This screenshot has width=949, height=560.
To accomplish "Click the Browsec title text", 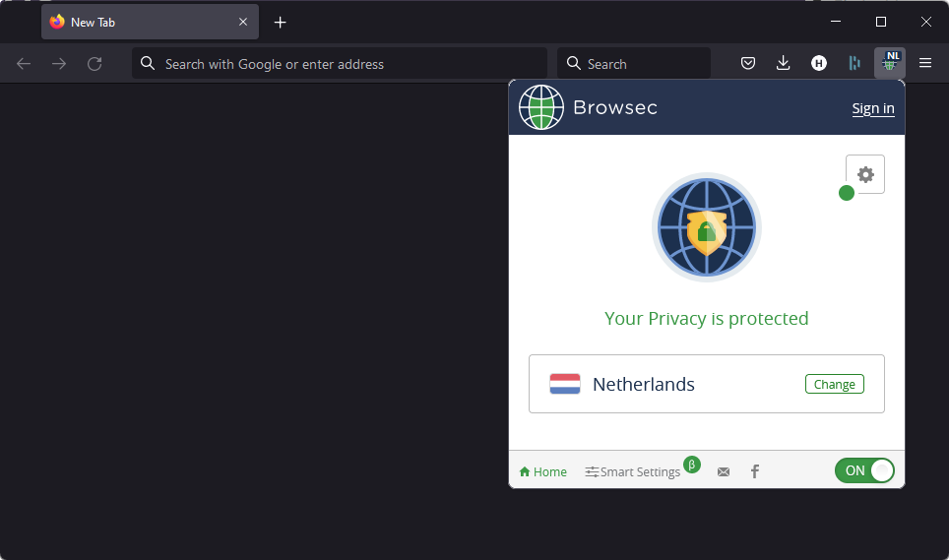I will 615,107.
